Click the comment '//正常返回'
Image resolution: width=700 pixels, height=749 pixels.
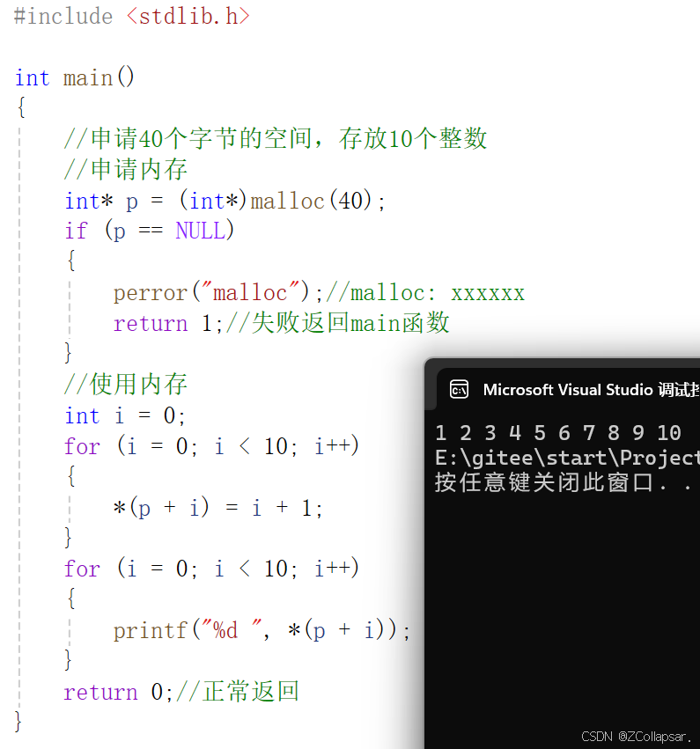pos(238,691)
